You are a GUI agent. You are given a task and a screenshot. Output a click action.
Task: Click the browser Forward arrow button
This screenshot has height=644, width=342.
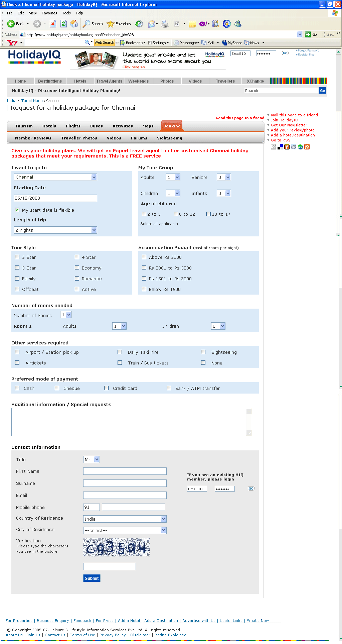[37, 24]
